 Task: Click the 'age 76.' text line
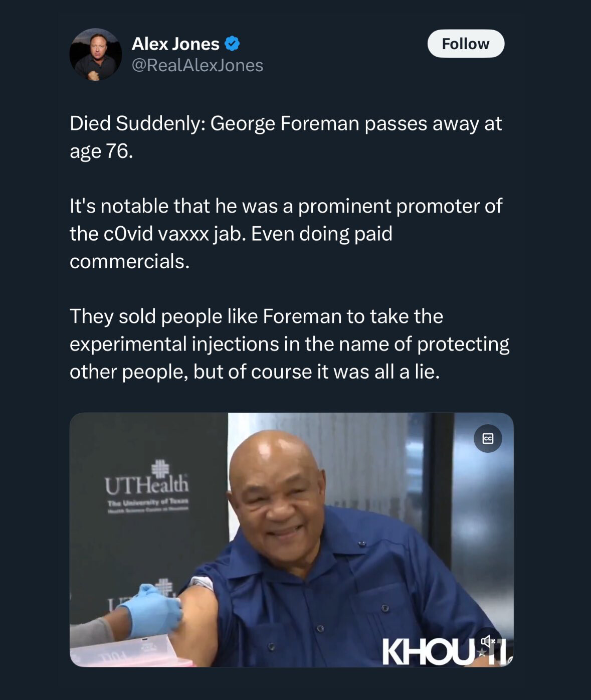pyautogui.click(x=101, y=151)
